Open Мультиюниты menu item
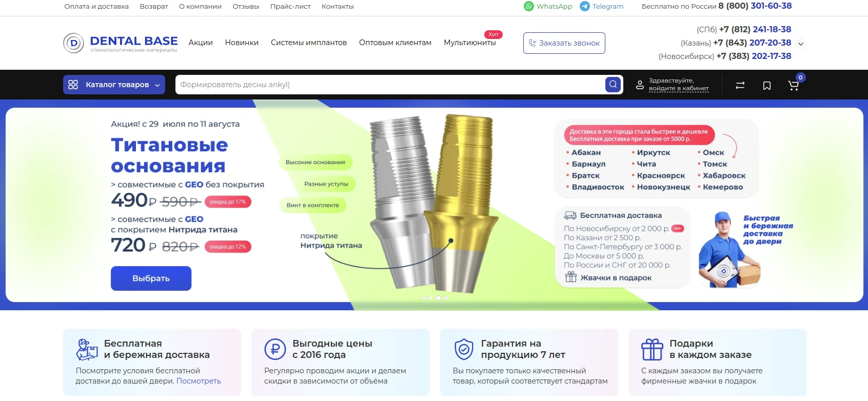 (x=470, y=43)
